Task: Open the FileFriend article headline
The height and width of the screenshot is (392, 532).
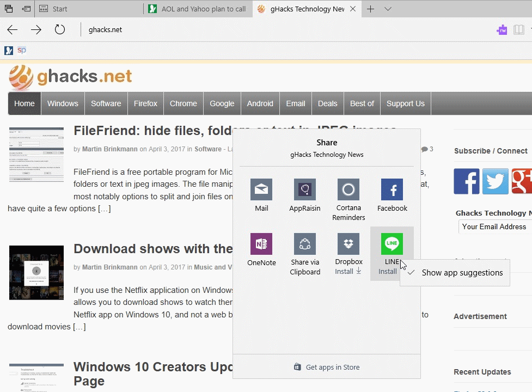Action: point(153,131)
